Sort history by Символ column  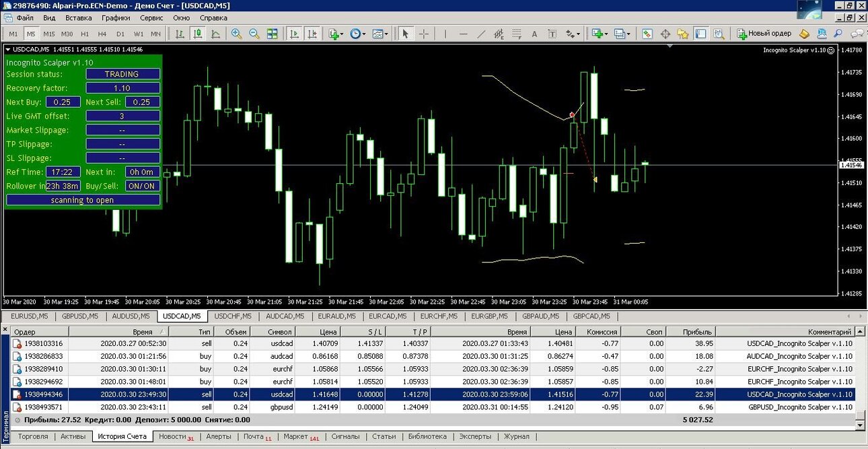coord(273,332)
